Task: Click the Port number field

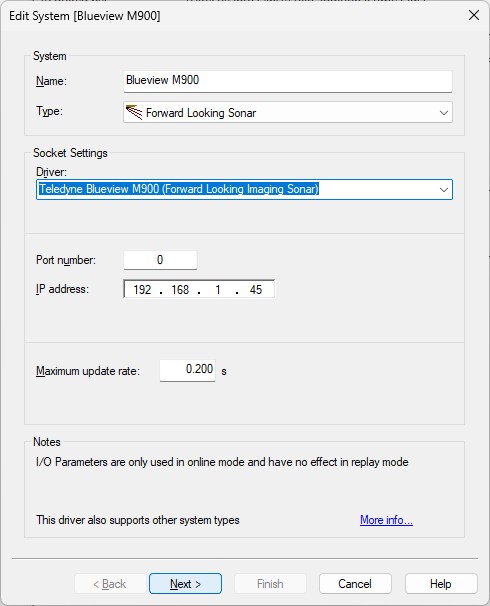Action: [160, 260]
